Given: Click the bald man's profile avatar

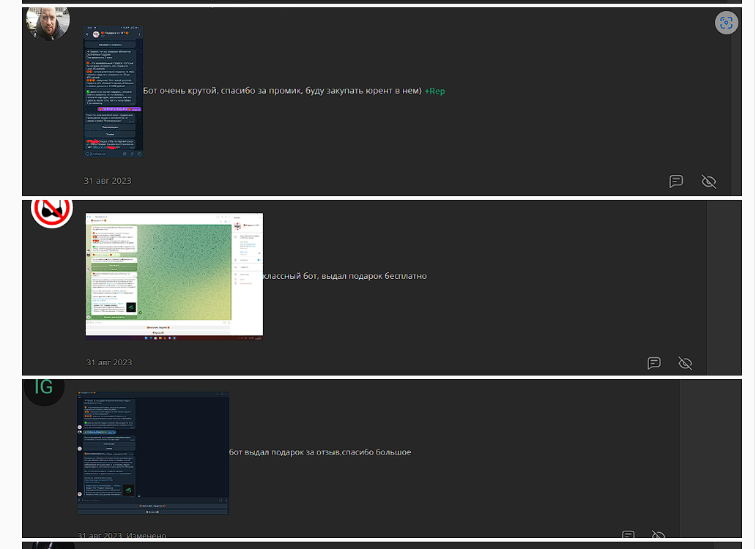Looking at the screenshot, I should click(48, 23).
